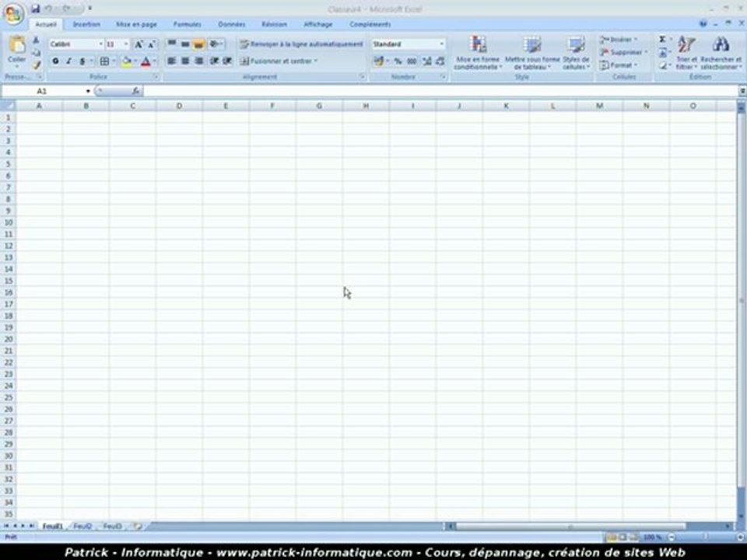Apply borders with the borders icon
Screen dimensions: 747x560
pos(104,61)
